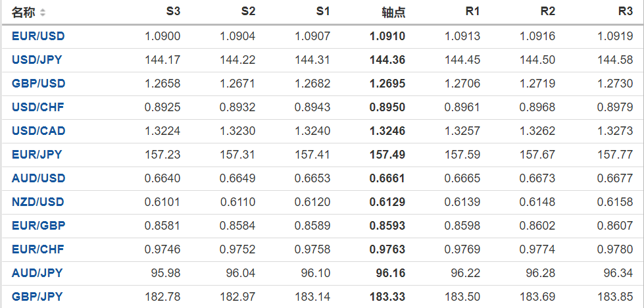Open the GBP/USD currency pair link

38,84
